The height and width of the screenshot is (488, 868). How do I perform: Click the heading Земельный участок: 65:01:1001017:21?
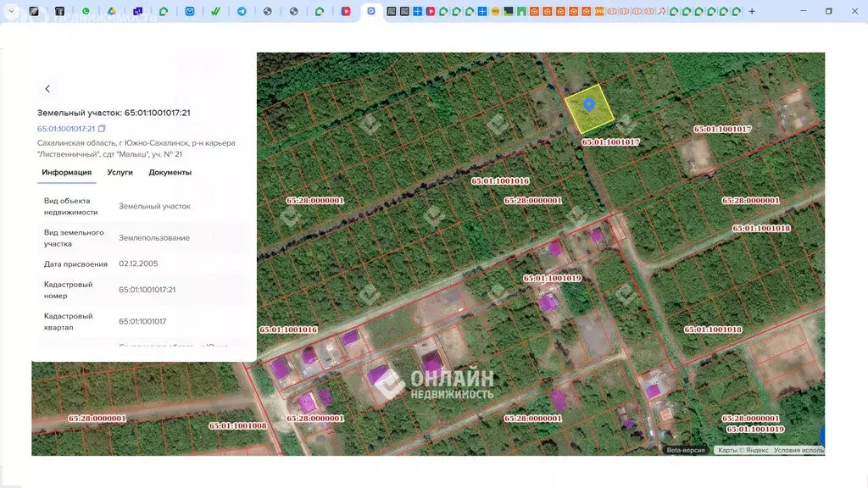click(x=114, y=113)
